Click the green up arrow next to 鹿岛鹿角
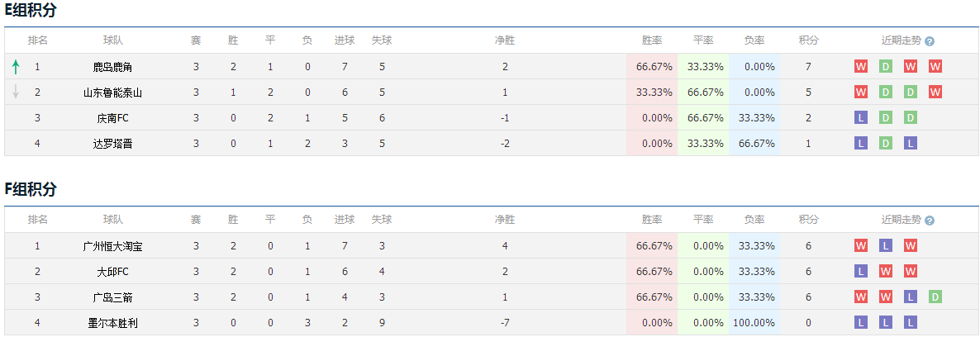980x337 pixels. [x=16, y=66]
